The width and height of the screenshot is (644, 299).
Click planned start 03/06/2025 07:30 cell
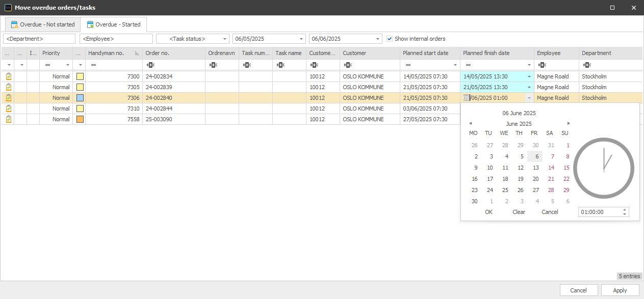tap(430, 108)
